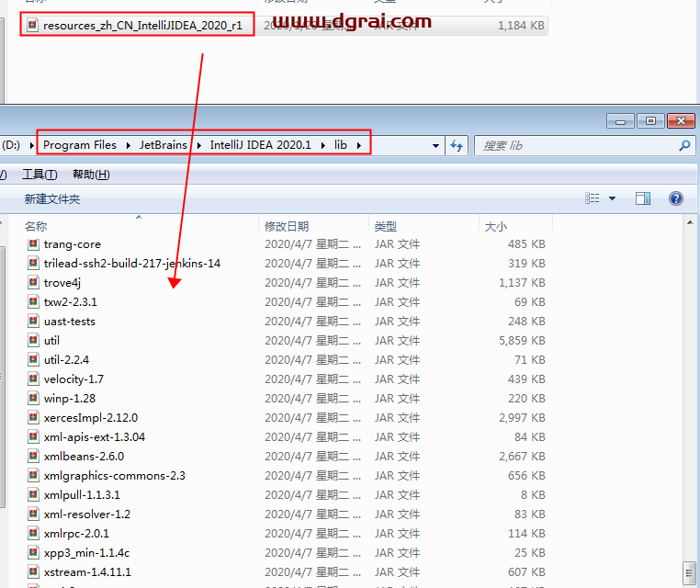Click the lib breadcrumb segment
The width and height of the screenshot is (700, 588).
(341, 145)
